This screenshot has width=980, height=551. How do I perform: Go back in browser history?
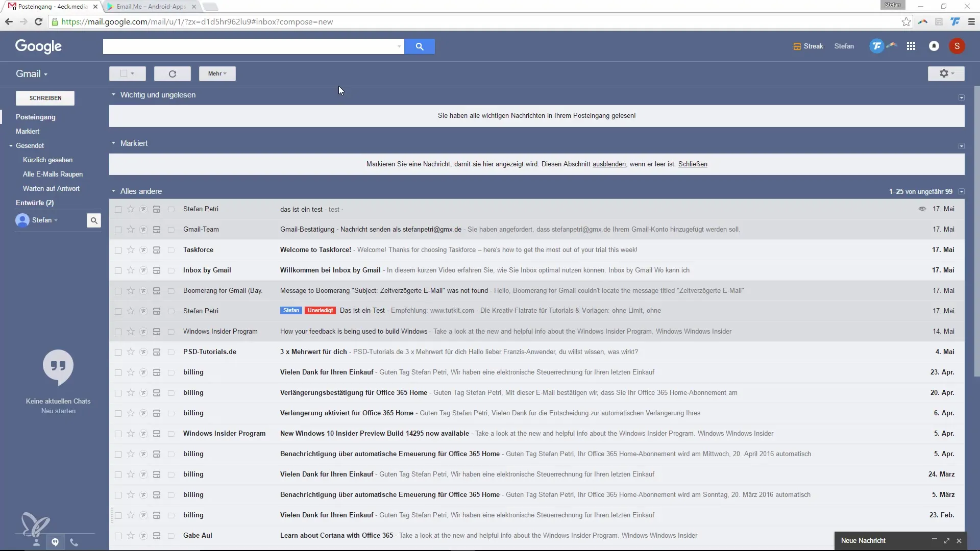coord(9,21)
